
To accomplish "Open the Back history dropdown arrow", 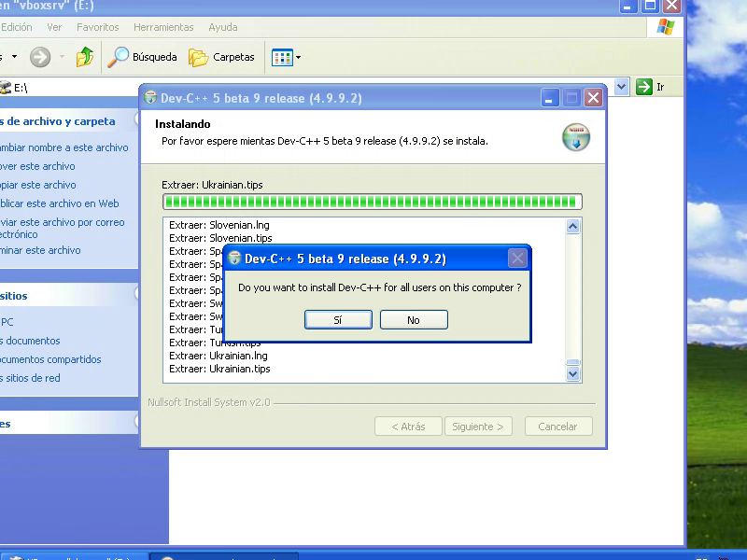I will [14, 57].
